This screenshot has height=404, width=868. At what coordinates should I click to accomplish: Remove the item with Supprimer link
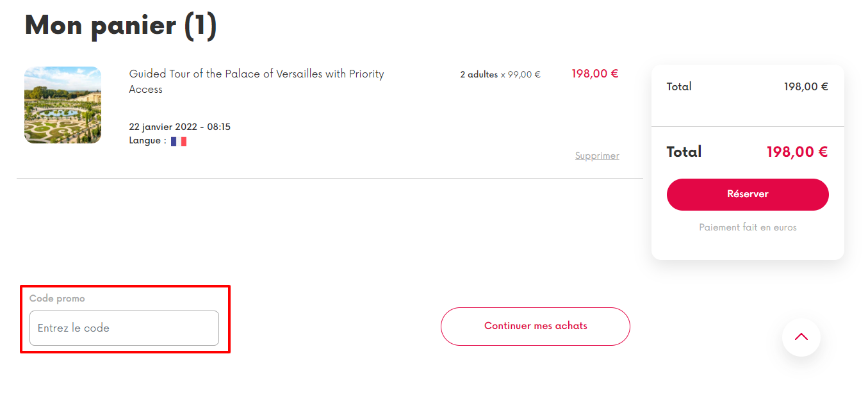click(x=597, y=156)
